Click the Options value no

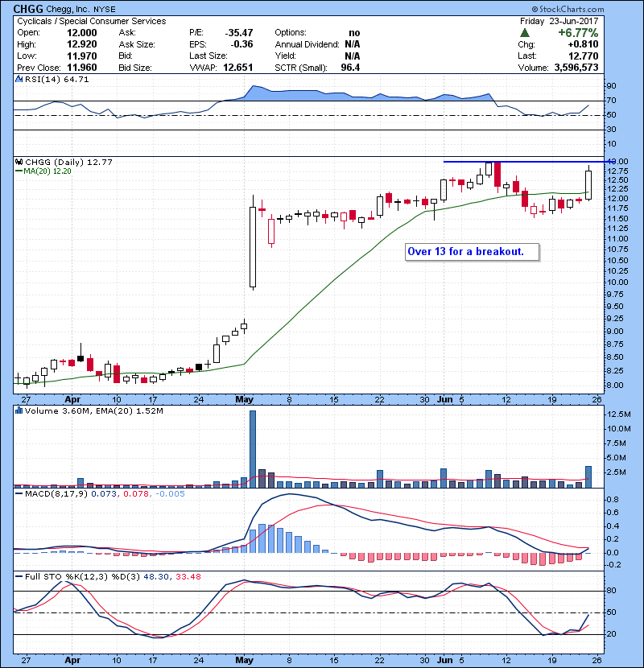pyautogui.click(x=354, y=33)
